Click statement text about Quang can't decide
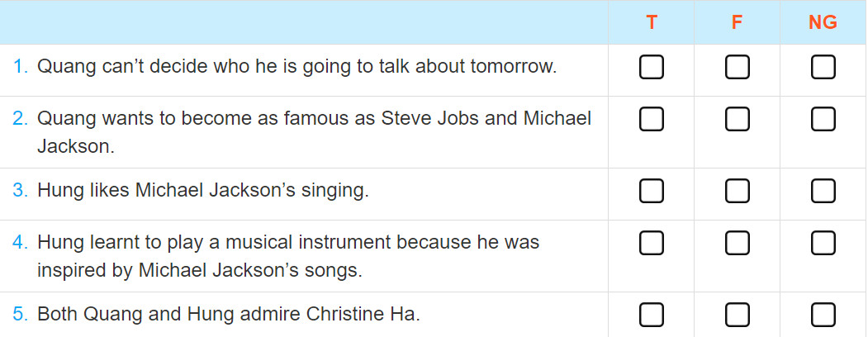Viewport: 868px width, 337px height. click(x=296, y=67)
